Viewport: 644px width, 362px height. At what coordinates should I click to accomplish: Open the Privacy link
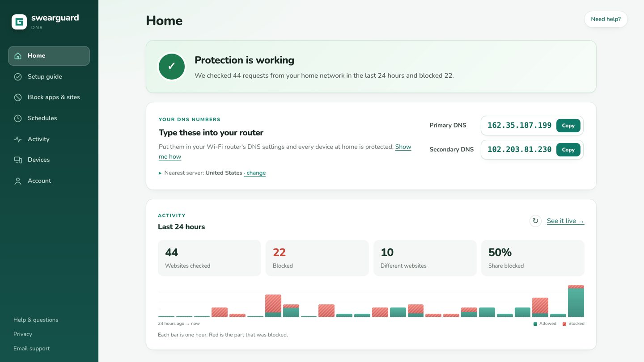click(23, 334)
